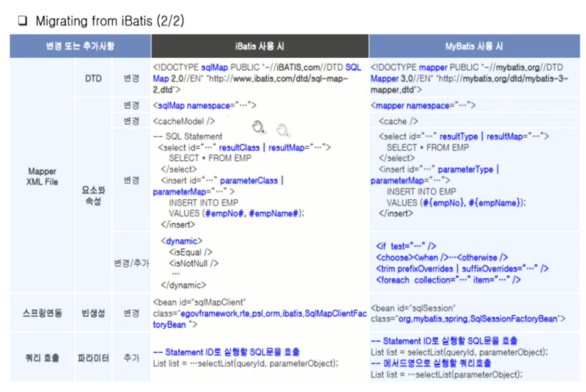This screenshot has width=586, height=392.
Task: Select the "<mapper namespace" line
Action: [423, 105]
